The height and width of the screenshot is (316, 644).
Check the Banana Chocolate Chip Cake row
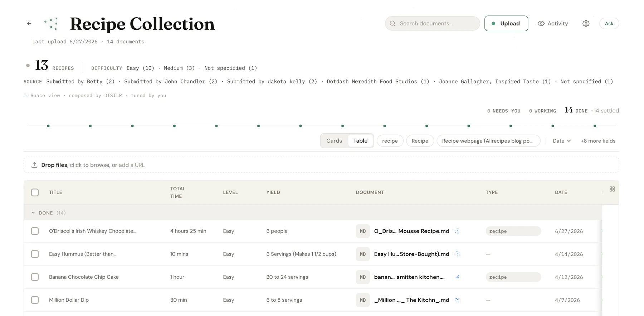pyautogui.click(x=35, y=277)
